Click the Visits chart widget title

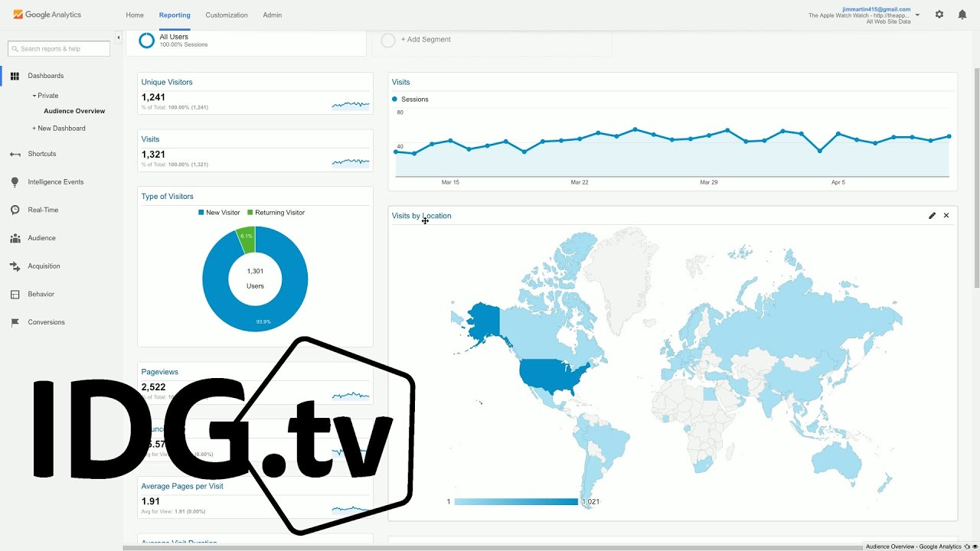(400, 82)
